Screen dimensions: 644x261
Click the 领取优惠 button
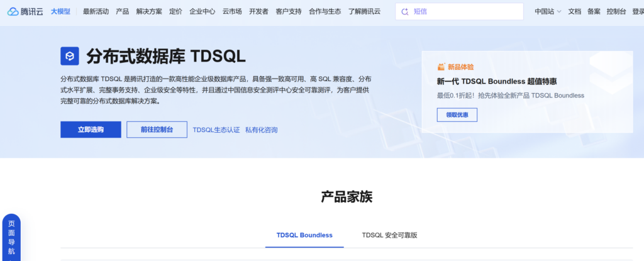click(x=457, y=115)
